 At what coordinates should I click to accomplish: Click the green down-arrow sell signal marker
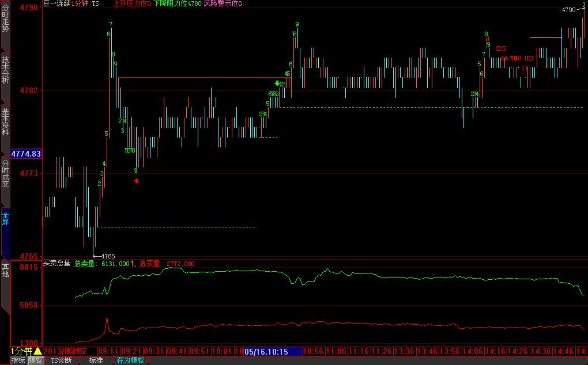[277, 83]
